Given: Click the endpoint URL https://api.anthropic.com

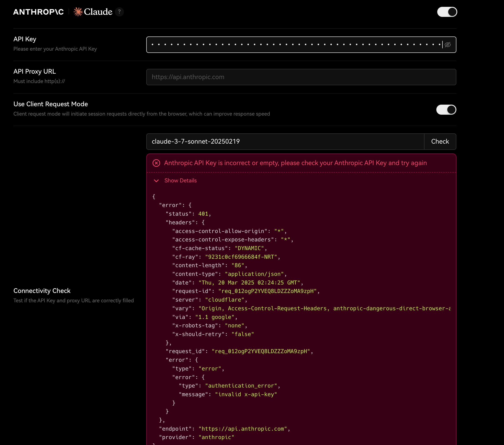Looking at the screenshot, I should [x=243, y=429].
